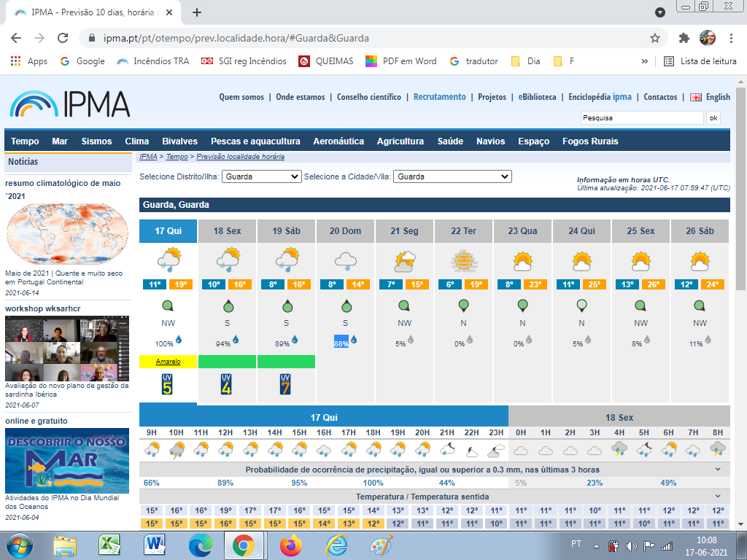The width and height of the screenshot is (747, 560).
Task: Click the UV index 4 icon
Action: [x=226, y=384]
